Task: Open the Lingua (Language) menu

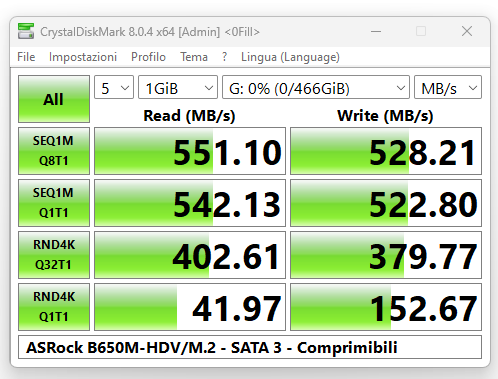Action: click(x=290, y=57)
